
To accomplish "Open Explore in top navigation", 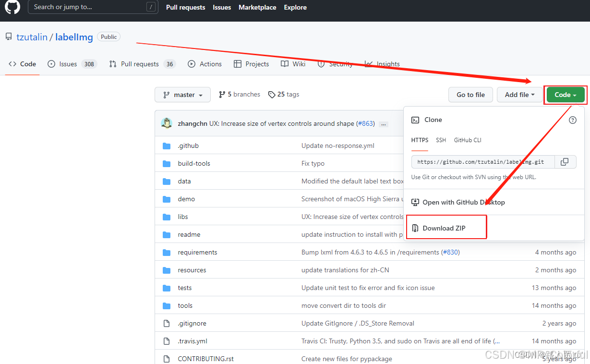I will 295,7.
